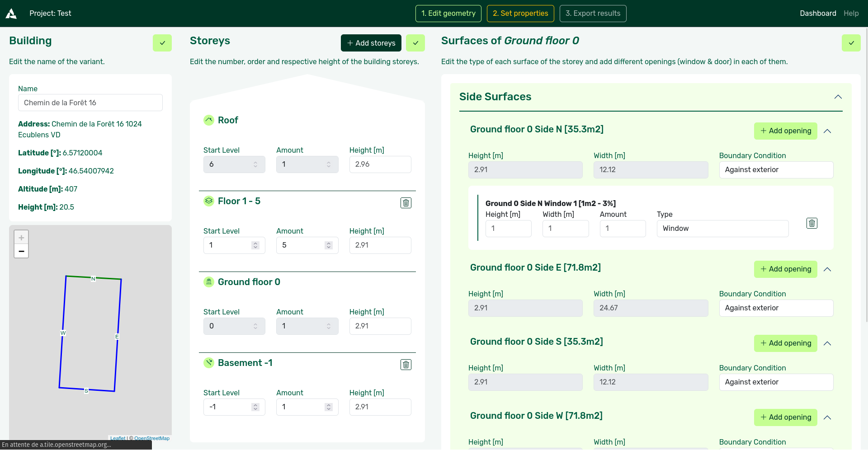Click the Add storeys button
The height and width of the screenshot is (450, 868).
[x=371, y=43]
